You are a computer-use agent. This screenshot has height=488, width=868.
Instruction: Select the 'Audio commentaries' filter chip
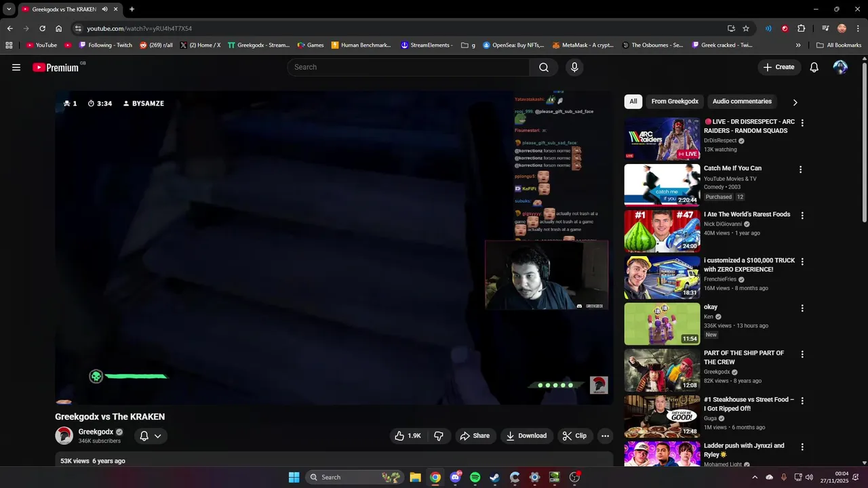[x=742, y=102]
